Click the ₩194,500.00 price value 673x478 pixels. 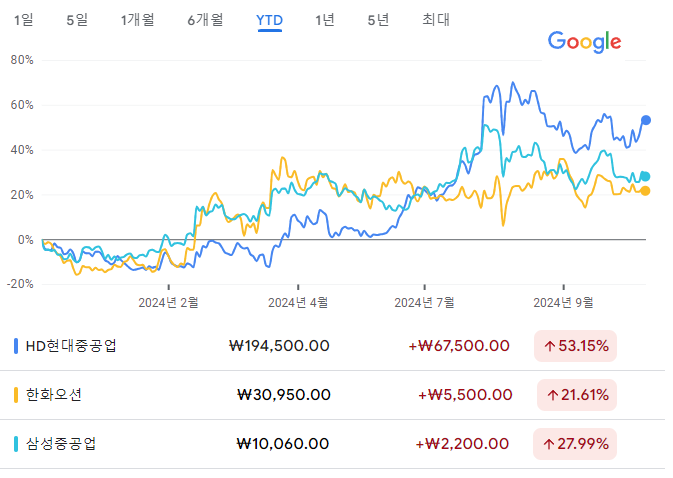pos(279,346)
